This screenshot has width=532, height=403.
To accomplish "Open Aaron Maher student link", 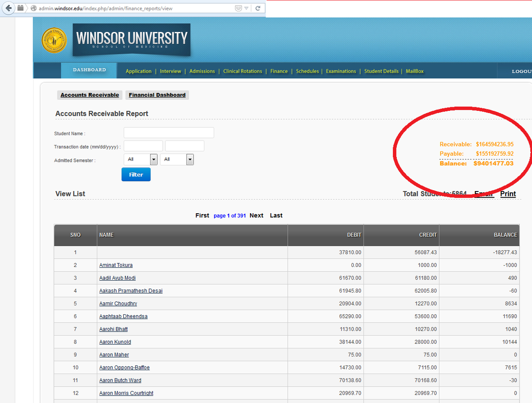I will pyautogui.click(x=113, y=355).
